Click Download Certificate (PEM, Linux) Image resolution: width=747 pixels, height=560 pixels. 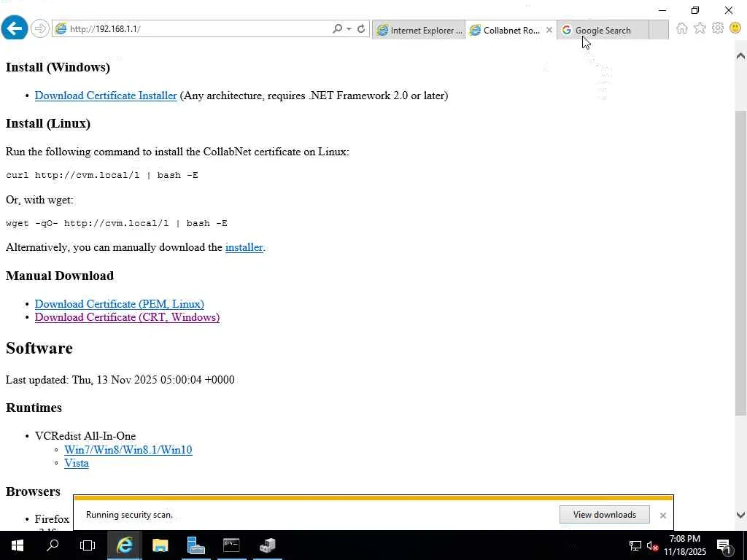[119, 304]
